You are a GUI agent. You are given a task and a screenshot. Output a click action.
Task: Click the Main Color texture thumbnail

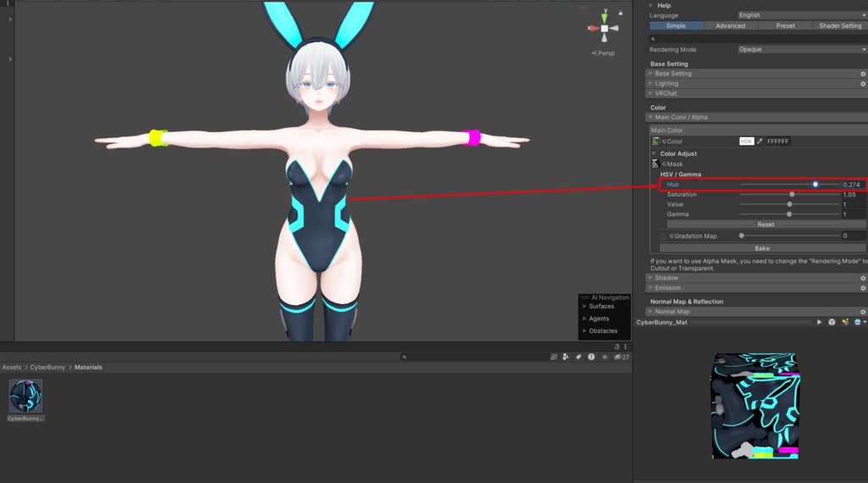pyautogui.click(x=655, y=142)
